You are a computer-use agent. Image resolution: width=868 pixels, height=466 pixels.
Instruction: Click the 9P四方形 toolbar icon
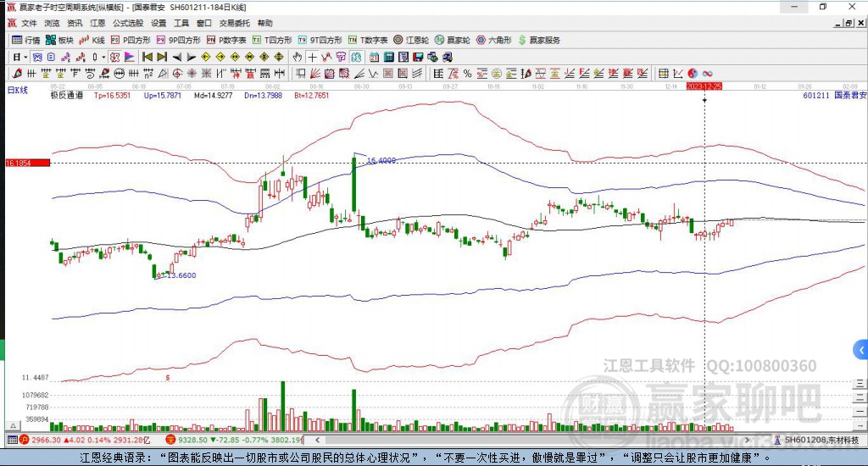point(178,40)
